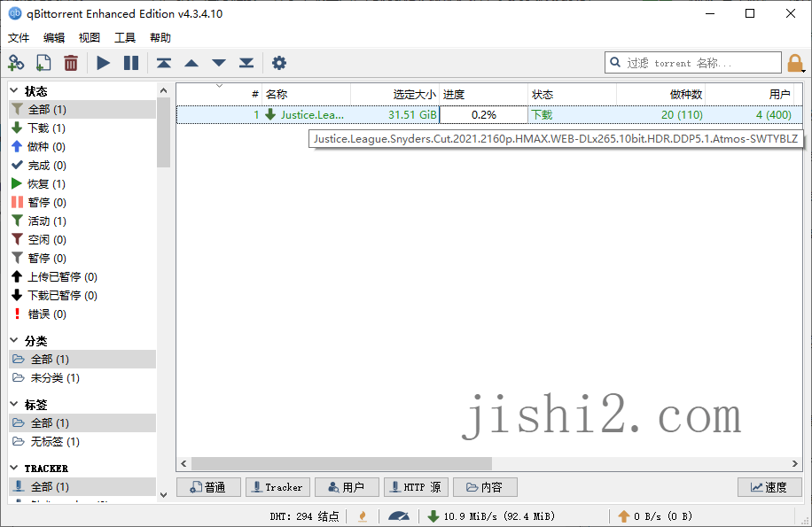The height and width of the screenshot is (527, 812).
Task: Sort by 做种数 column header
Action: coord(660,95)
